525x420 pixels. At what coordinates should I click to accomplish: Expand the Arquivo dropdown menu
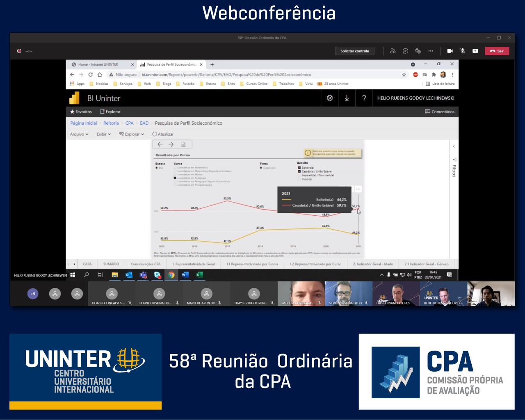(x=79, y=134)
